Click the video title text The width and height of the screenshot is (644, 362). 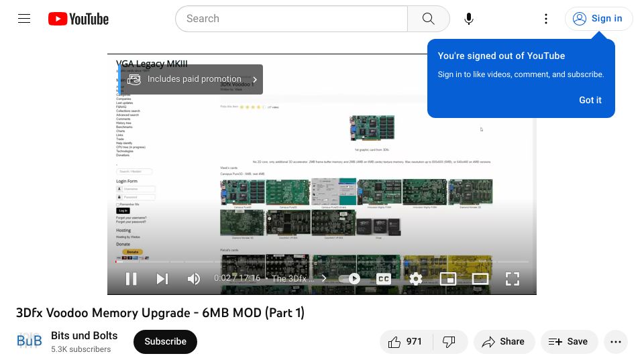pyautogui.click(x=160, y=313)
